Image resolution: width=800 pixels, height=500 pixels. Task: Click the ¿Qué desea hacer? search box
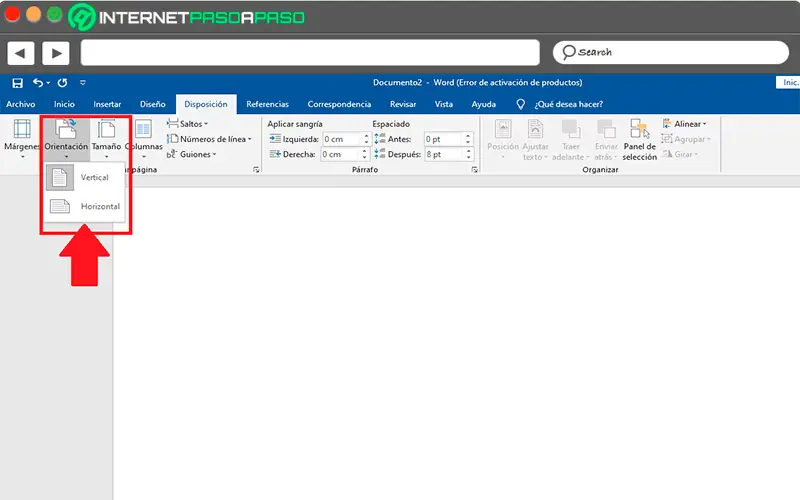click(569, 104)
